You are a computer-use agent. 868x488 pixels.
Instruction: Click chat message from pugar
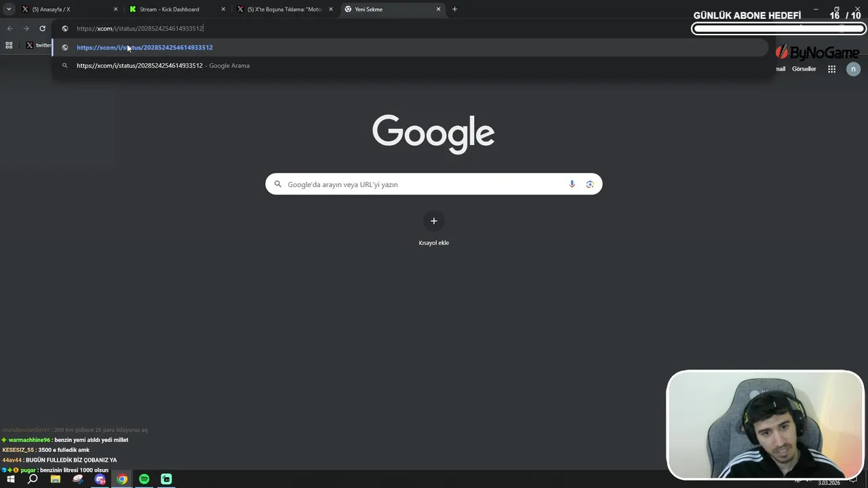click(x=56, y=470)
